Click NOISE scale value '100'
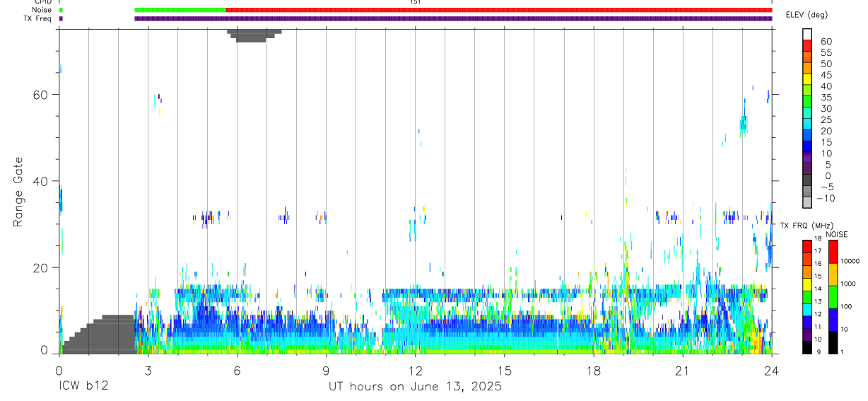The height and width of the screenshot is (401, 868). point(847,306)
